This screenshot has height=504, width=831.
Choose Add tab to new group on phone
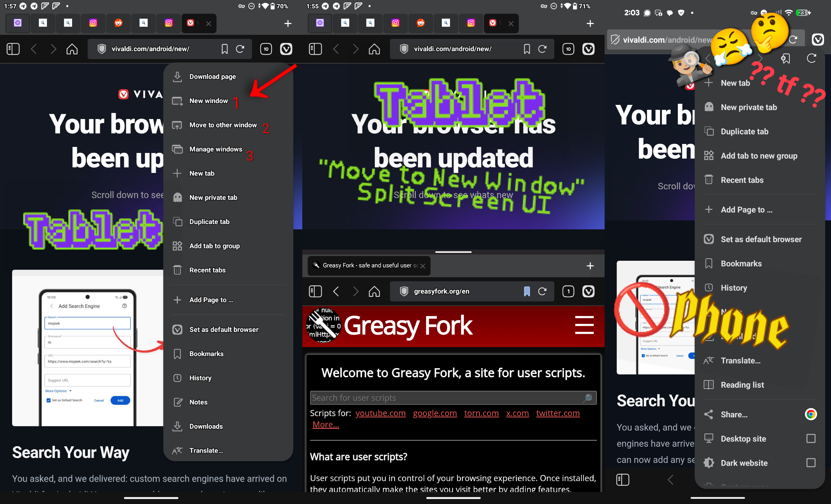point(760,156)
